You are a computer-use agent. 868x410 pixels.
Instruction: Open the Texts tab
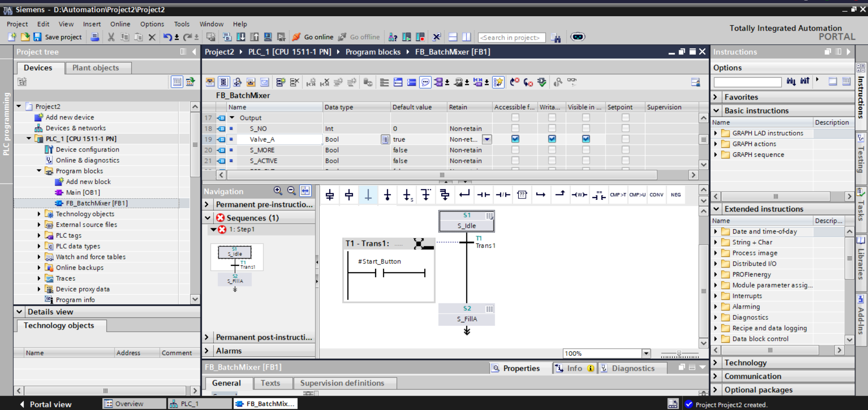click(270, 383)
